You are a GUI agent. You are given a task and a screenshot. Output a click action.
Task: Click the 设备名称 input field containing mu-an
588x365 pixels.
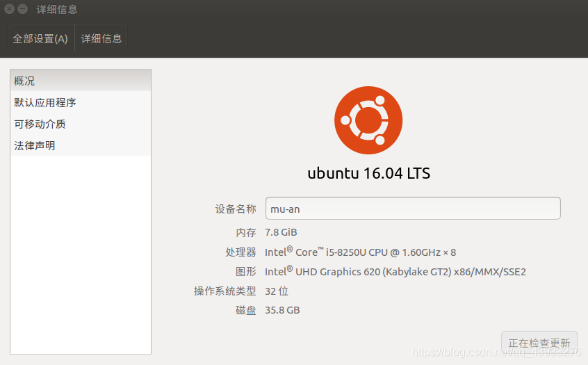pyautogui.click(x=413, y=209)
